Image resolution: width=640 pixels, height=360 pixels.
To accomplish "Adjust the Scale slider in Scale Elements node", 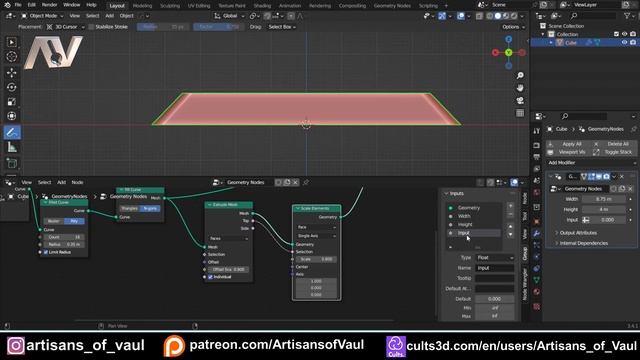I will pyautogui.click(x=316, y=260).
